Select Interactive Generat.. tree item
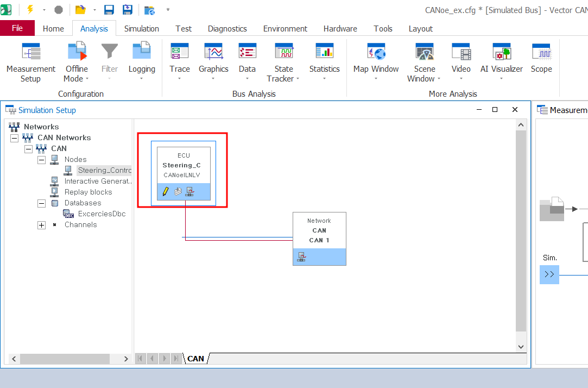The height and width of the screenshot is (388, 588). 98,182
